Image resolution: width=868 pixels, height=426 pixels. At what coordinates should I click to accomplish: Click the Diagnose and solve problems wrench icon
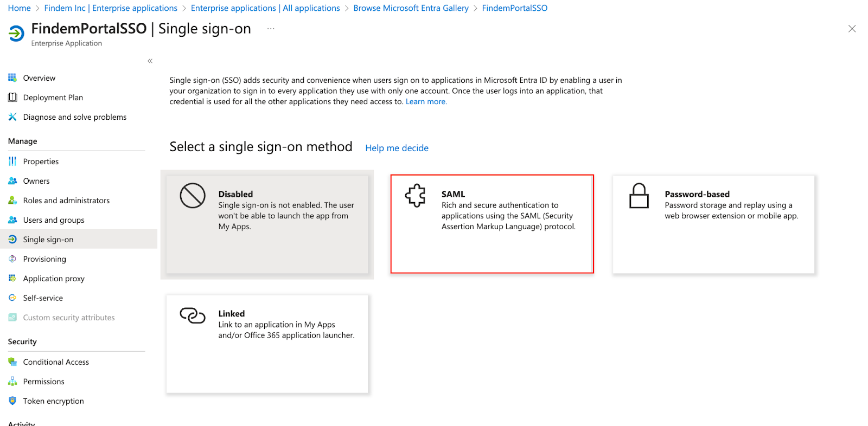click(x=12, y=117)
